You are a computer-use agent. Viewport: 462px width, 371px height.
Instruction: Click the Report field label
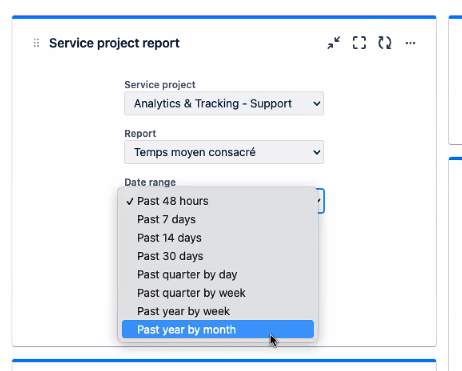tap(140, 133)
